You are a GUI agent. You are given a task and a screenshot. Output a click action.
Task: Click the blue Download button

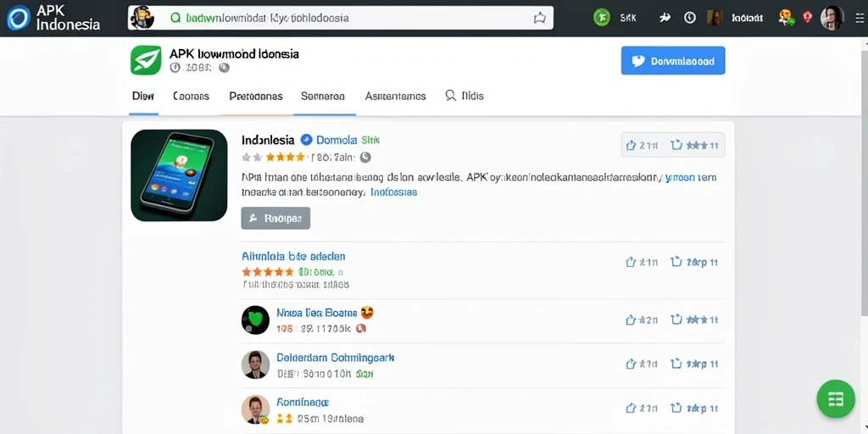point(673,60)
